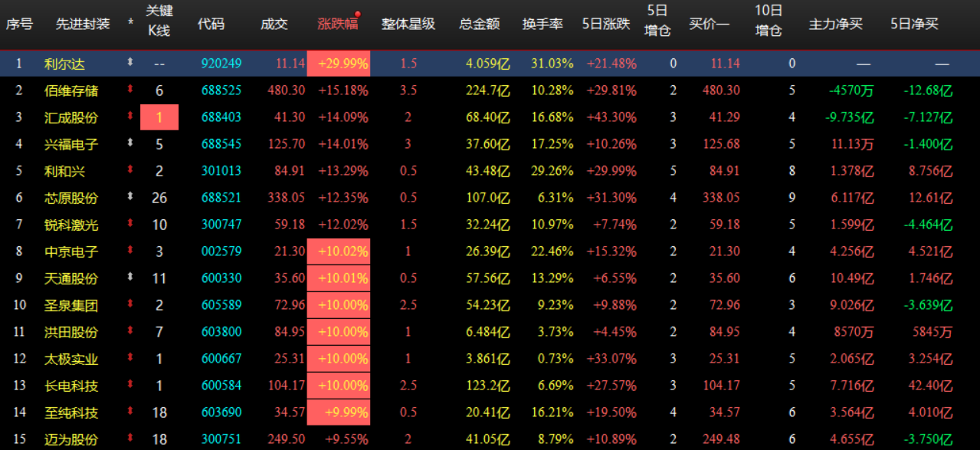Select stock name 利尔达

(65, 64)
